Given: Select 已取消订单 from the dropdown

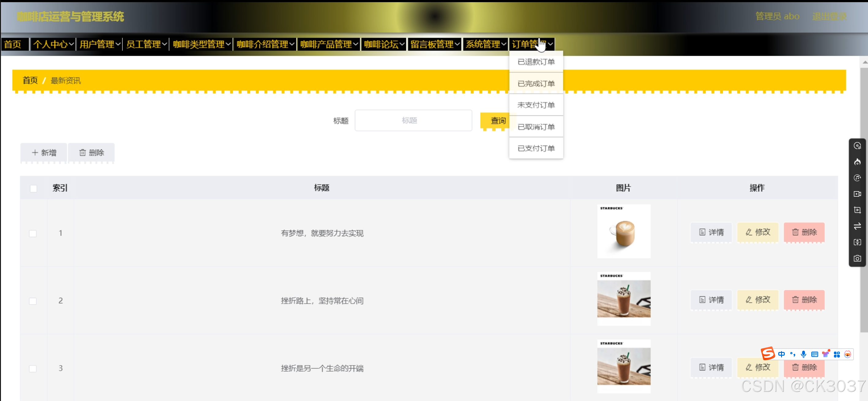Looking at the screenshot, I should [x=536, y=127].
